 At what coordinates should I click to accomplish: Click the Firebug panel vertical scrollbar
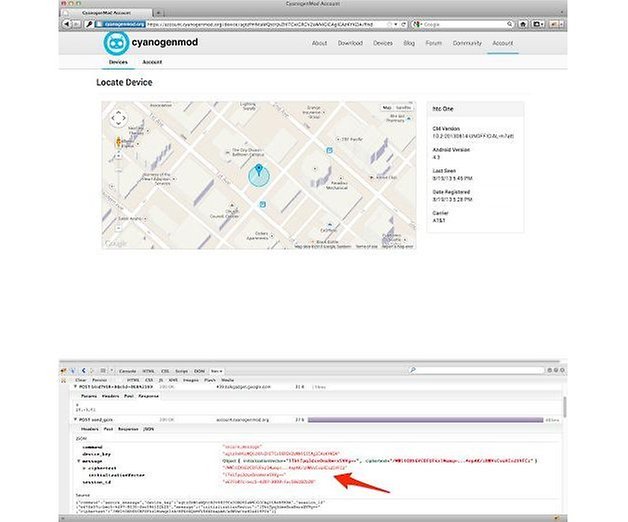point(565,407)
